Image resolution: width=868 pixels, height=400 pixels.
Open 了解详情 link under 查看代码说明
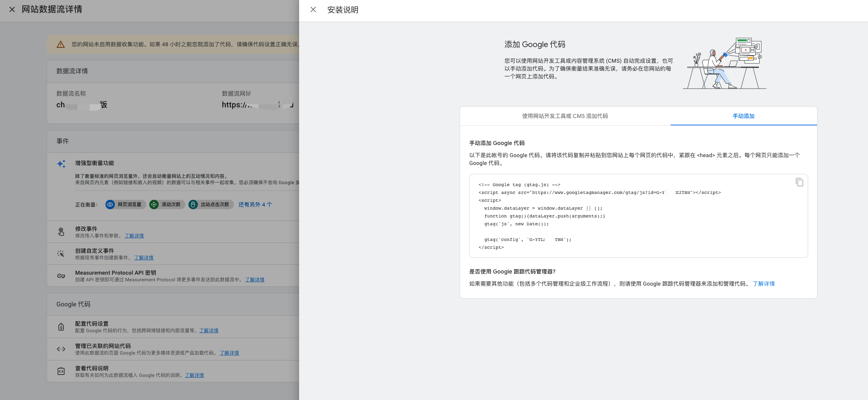pos(194,375)
